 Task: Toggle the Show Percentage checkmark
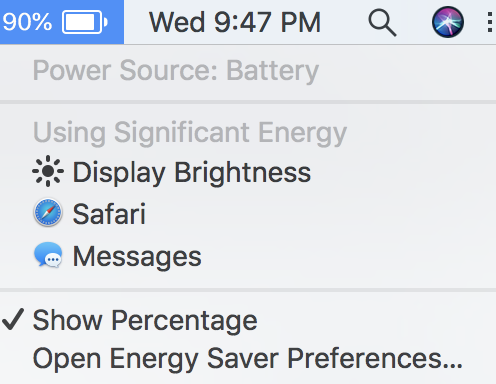13,319
